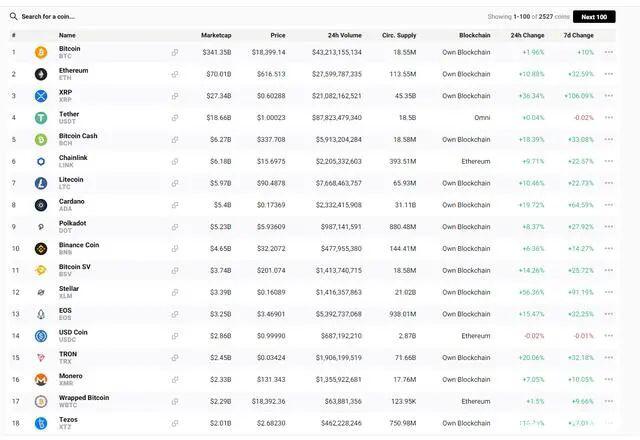Screen dimensions: 640x440
Task: Click Tether blockchain value Omni
Action: click(482, 118)
